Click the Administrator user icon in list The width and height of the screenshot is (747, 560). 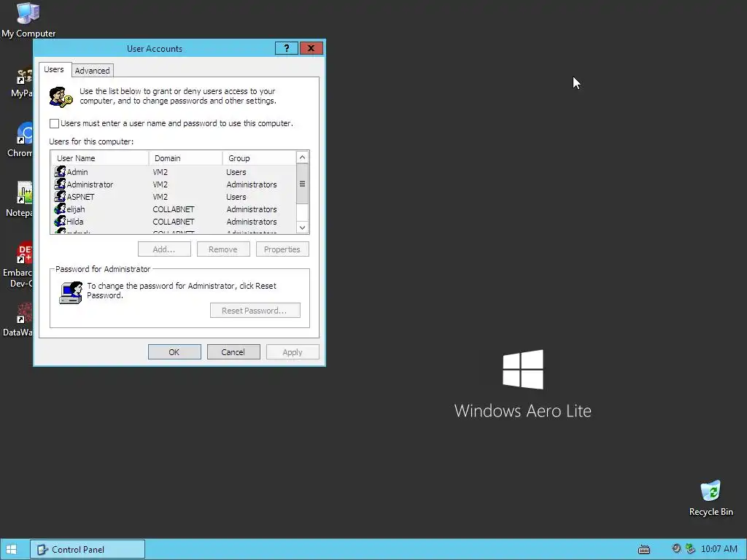tap(60, 184)
